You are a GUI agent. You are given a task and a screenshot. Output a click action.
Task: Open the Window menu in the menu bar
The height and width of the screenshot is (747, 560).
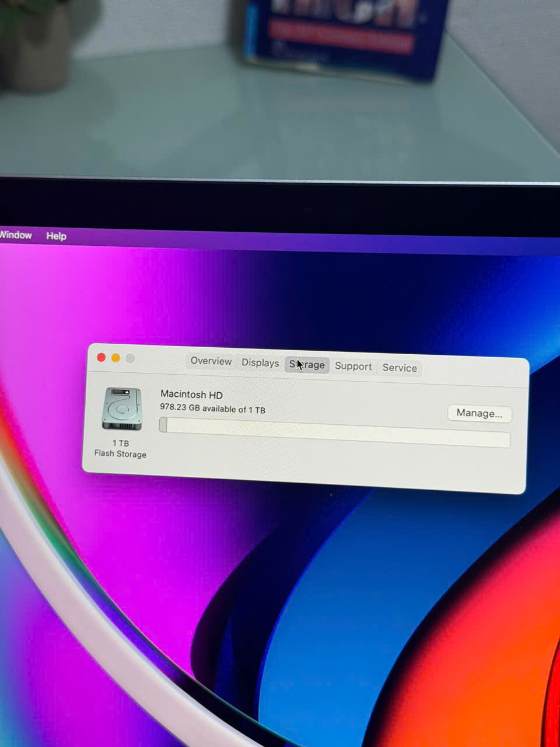16,235
